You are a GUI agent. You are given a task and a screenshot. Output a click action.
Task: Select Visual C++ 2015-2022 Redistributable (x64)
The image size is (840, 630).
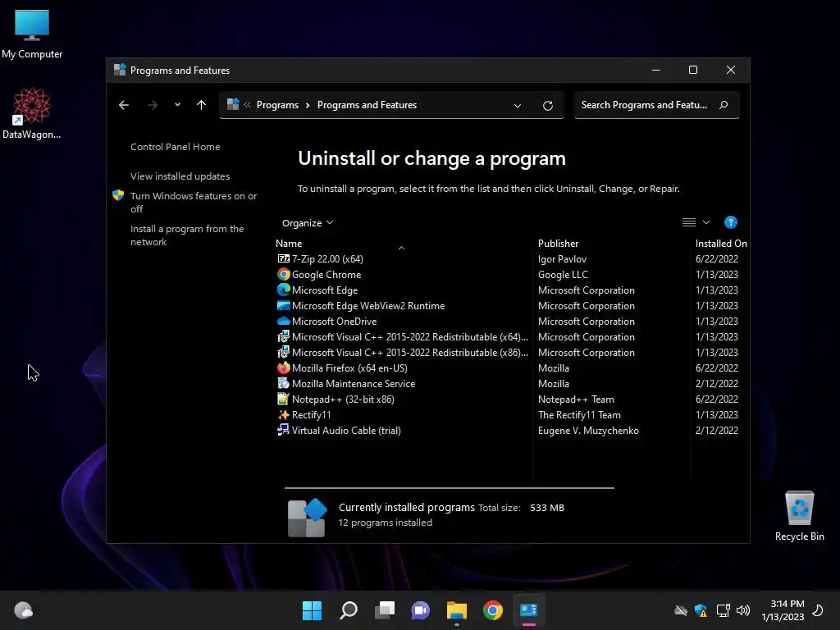coord(410,336)
